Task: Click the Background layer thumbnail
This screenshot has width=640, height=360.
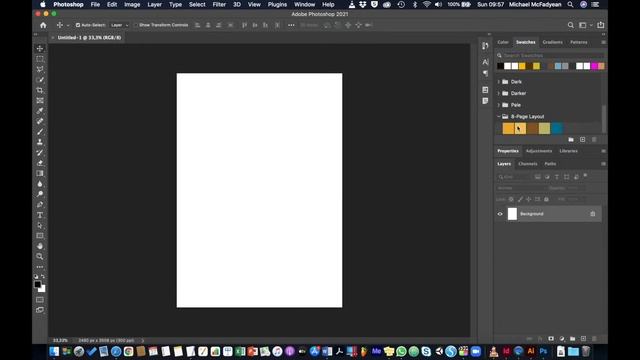Action: coord(512,214)
